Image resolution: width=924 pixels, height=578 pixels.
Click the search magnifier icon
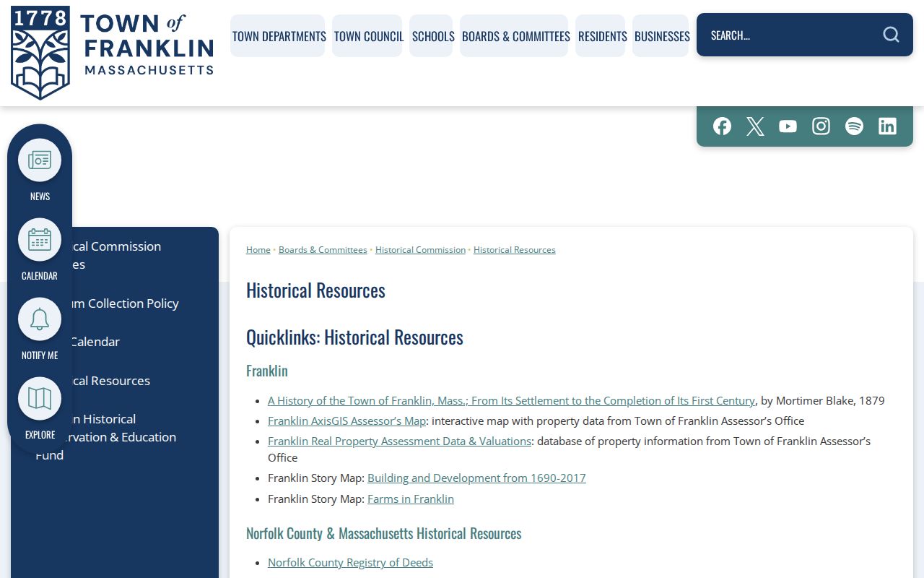tap(892, 35)
